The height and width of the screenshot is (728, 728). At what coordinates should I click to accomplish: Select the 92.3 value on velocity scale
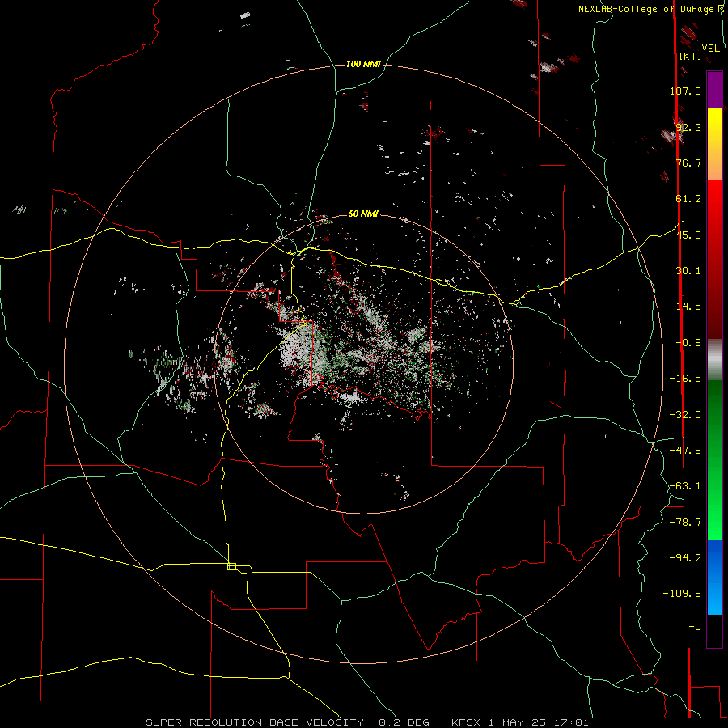[x=688, y=127]
